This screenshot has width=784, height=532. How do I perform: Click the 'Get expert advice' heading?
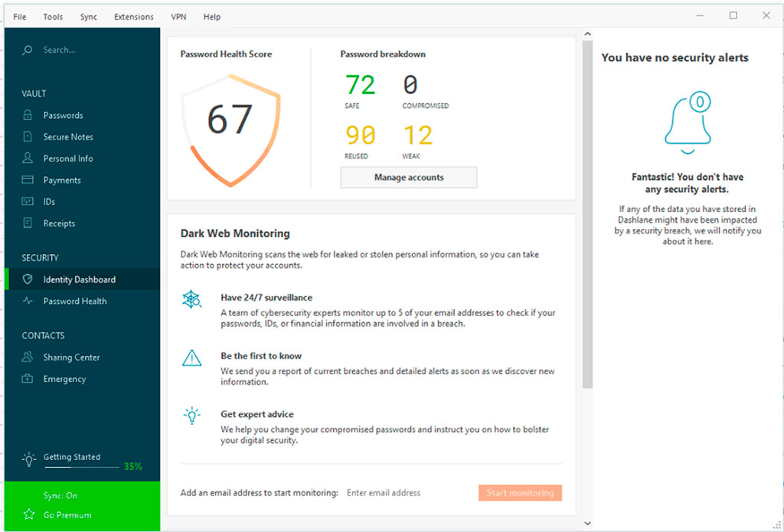257,414
